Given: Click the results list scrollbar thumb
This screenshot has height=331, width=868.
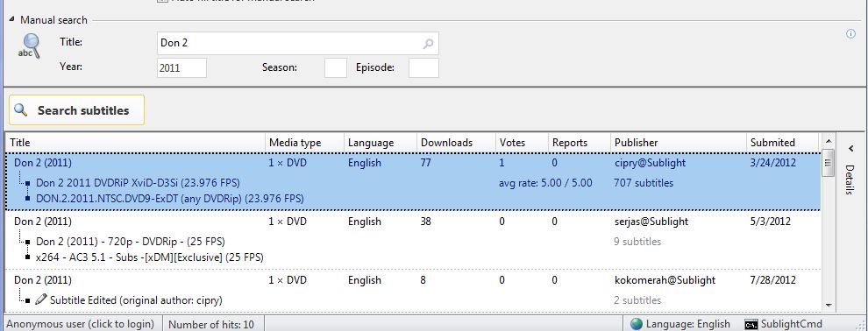Looking at the screenshot, I should 829,163.
